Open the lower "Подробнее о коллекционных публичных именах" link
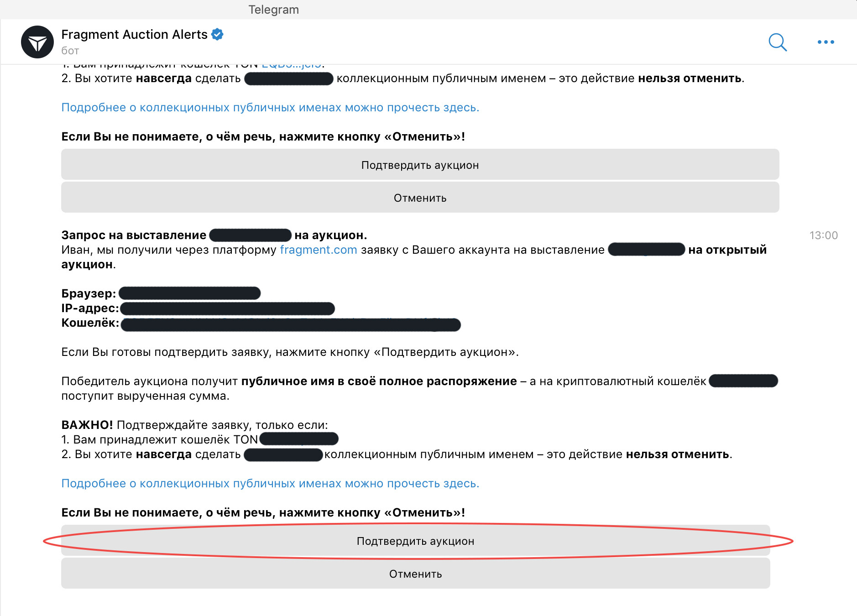Viewport: 857px width, 616px height. (270, 483)
